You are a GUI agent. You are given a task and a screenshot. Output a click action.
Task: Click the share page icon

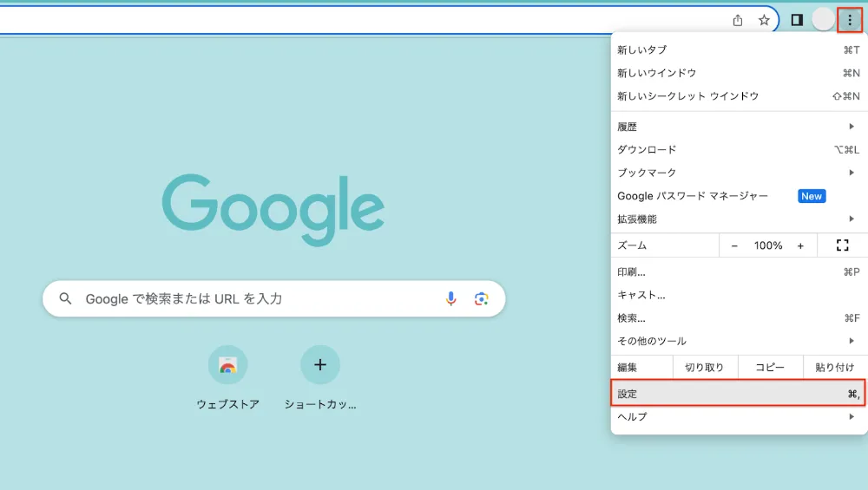[737, 21]
